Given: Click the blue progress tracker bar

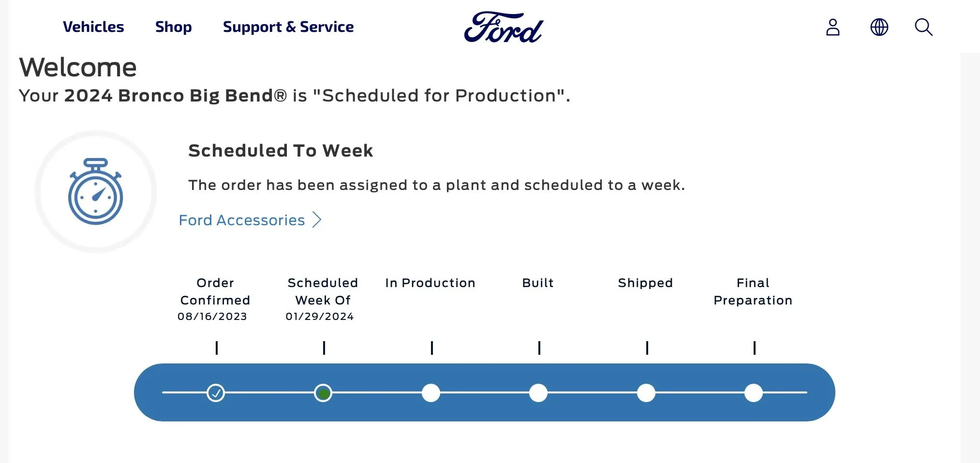Looking at the screenshot, I should pyautogui.click(x=485, y=392).
